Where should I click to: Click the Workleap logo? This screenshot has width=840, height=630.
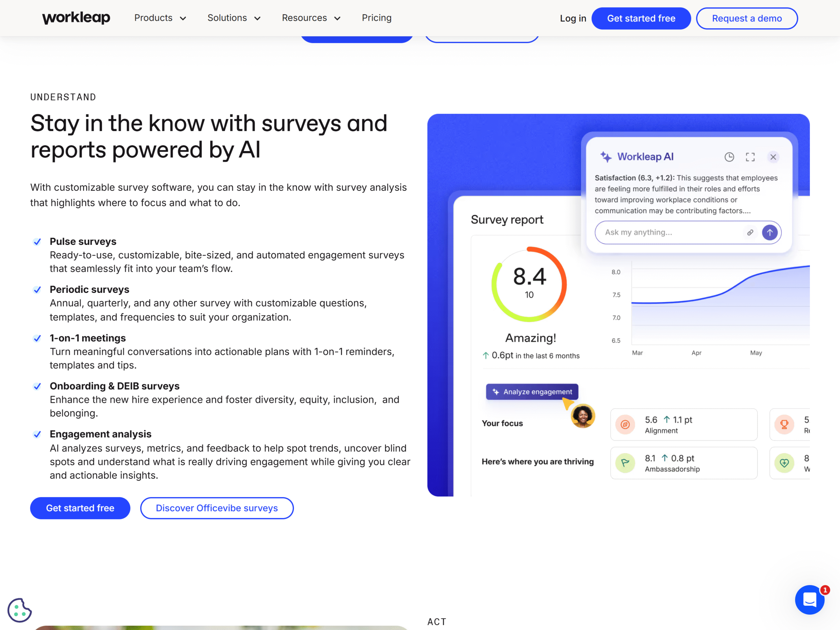point(76,18)
